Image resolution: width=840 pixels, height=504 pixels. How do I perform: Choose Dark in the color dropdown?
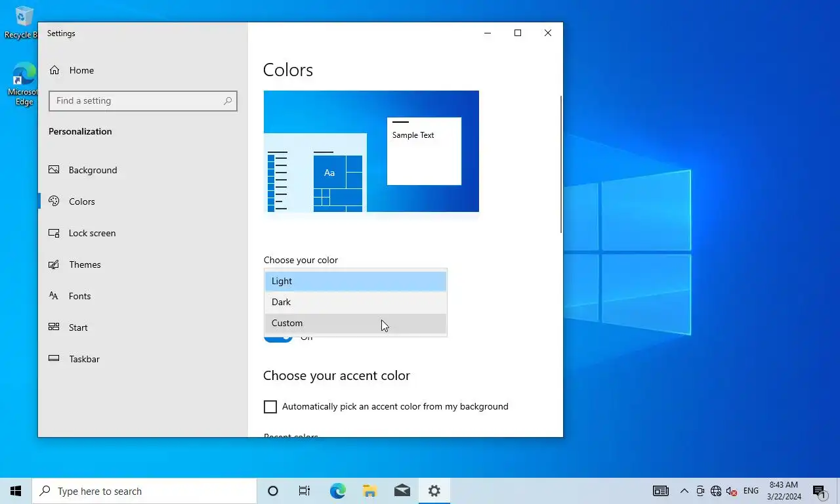[356, 302]
